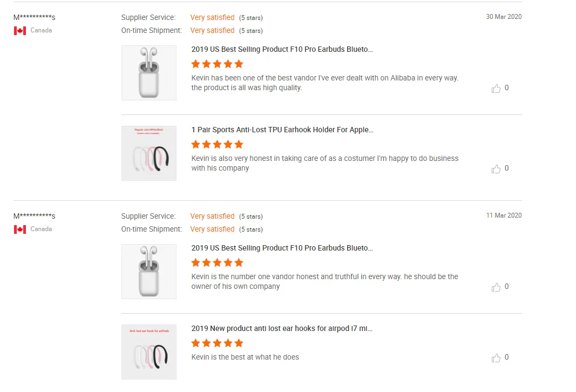Thumbs-up the "number one vandor honest" review
The image size is (576, 392).
(496, 287)
